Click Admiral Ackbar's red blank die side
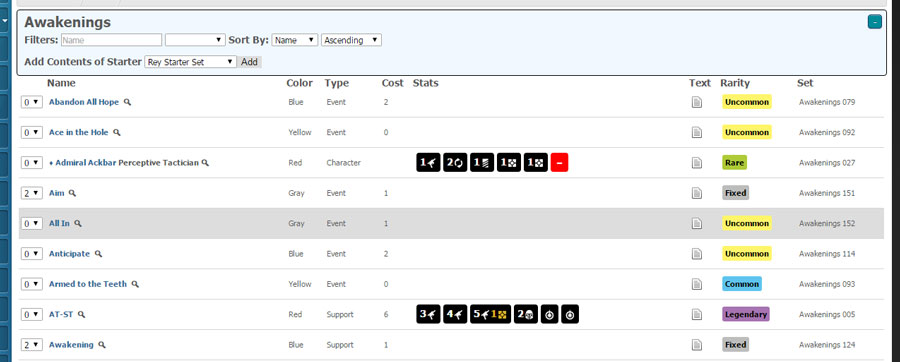 [x=559, y=163]
